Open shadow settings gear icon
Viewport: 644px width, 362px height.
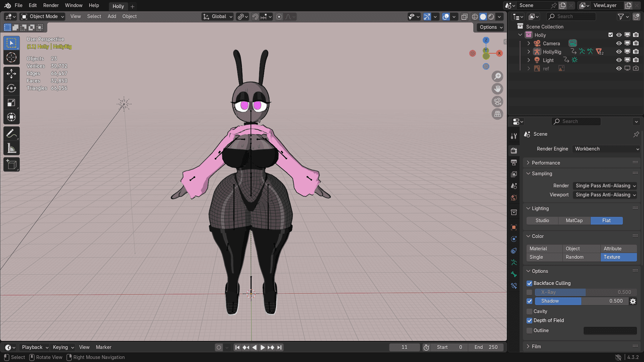coord(633,301)
